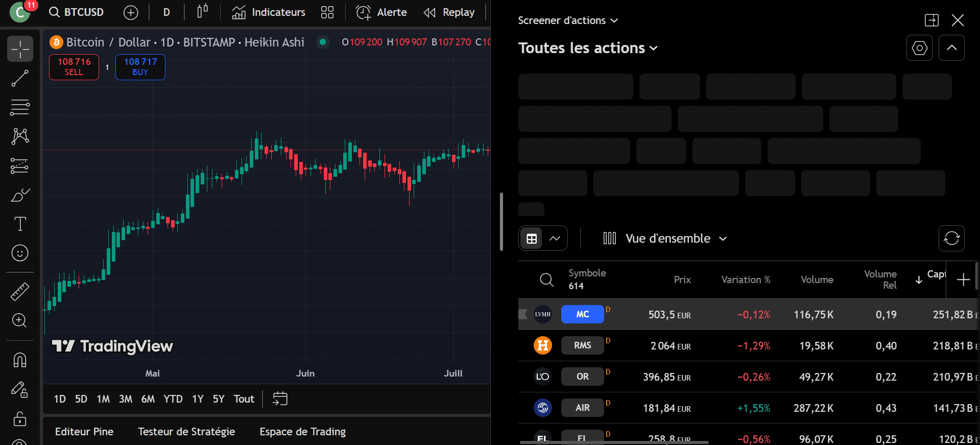Click the 108 717 BUY button
Screen dimensions: 980x445
tap(140, 67)
